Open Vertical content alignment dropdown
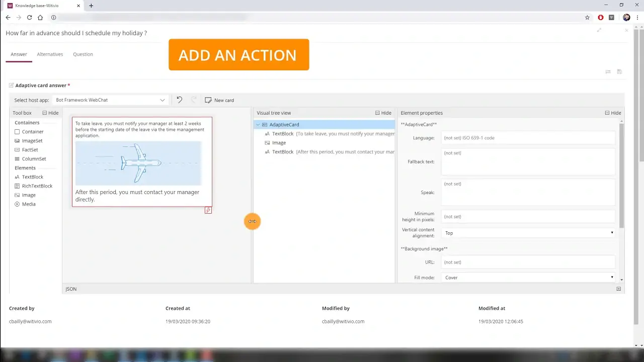This screenshot has height=362, width=644. (x=528, y=233)
